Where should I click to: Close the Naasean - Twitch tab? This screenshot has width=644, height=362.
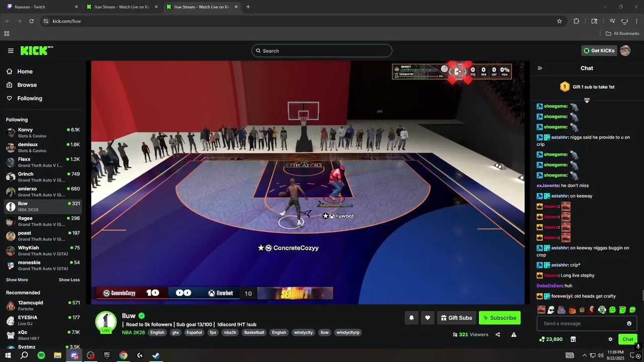click(76, 7)
